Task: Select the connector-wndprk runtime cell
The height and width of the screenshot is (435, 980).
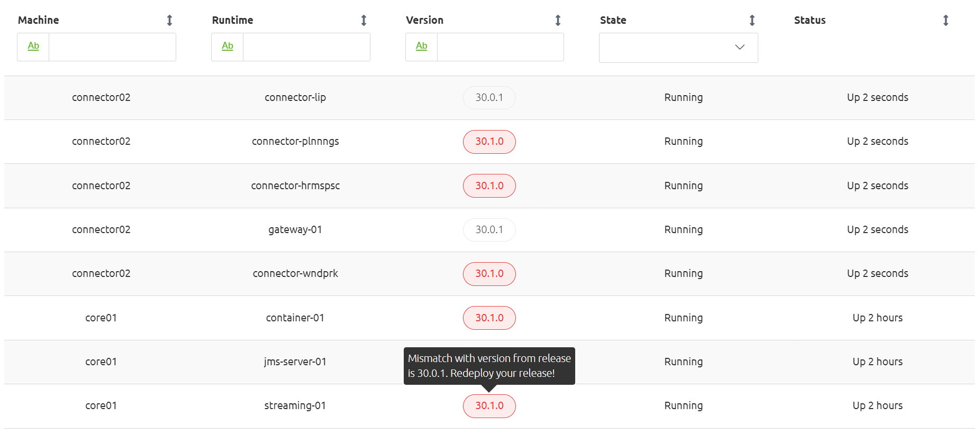Action: (295, 273)
